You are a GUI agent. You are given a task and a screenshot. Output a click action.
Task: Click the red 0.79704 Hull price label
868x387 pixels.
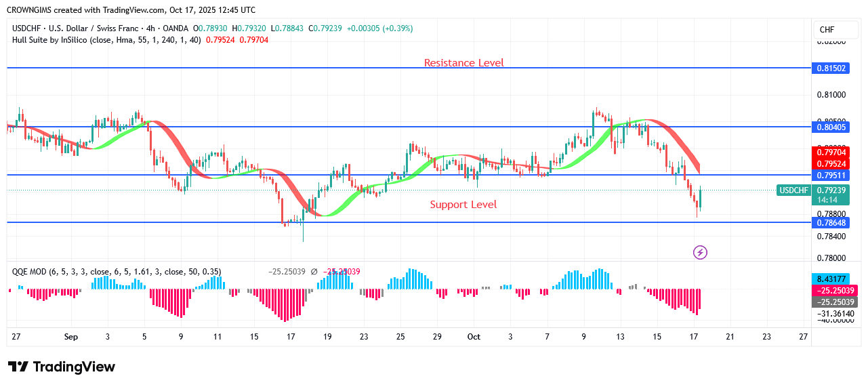(x=831, y=153)
